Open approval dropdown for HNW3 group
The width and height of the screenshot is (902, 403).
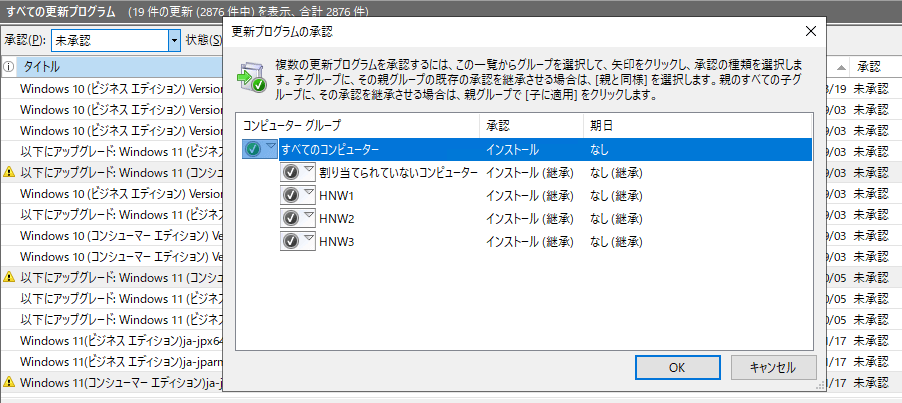pos(298,241)
